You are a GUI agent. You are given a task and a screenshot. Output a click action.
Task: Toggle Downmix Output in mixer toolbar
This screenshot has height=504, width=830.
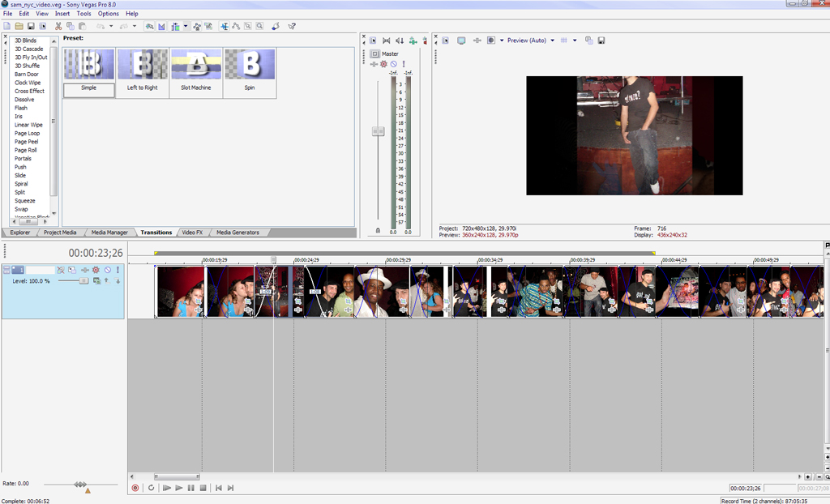387,41
